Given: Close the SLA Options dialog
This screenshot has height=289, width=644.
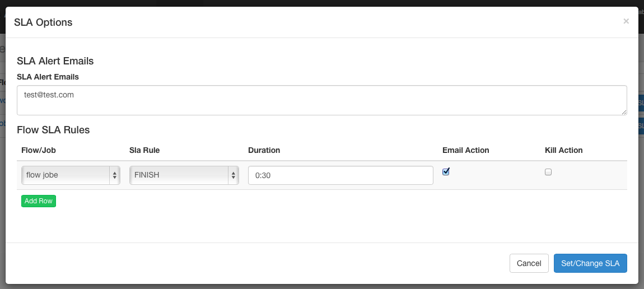Looking at the screenshot, I should [626, 21].
